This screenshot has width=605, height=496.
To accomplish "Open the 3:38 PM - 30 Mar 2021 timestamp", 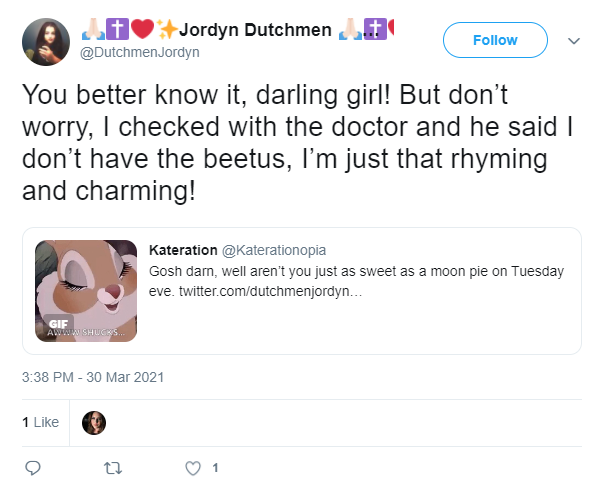I will [x=93, y=377].
